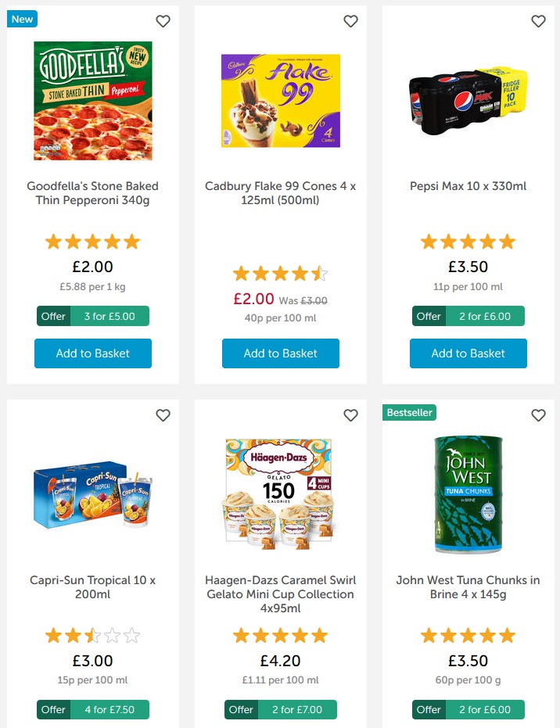Add Goodfella's Stone Baked Thin Pepperoni to basket
The width and height of the screenshot is (560, 728).
click(92, 353)
